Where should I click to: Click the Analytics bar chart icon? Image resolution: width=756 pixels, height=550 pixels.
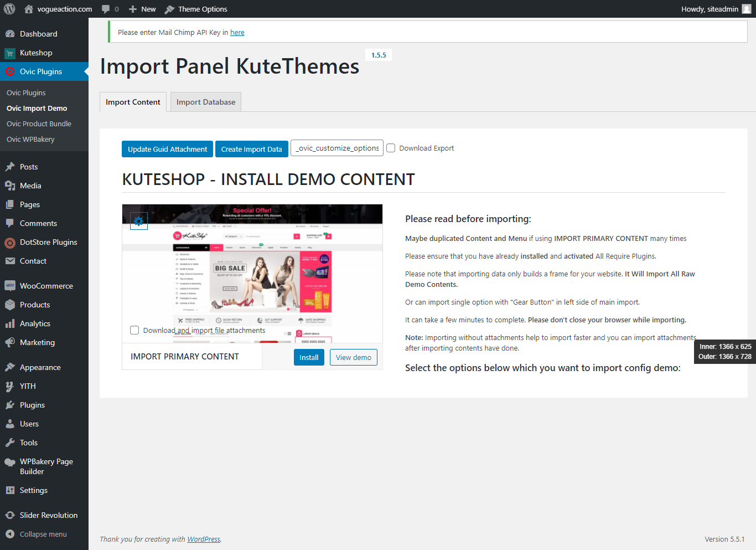tap(10, 323)
